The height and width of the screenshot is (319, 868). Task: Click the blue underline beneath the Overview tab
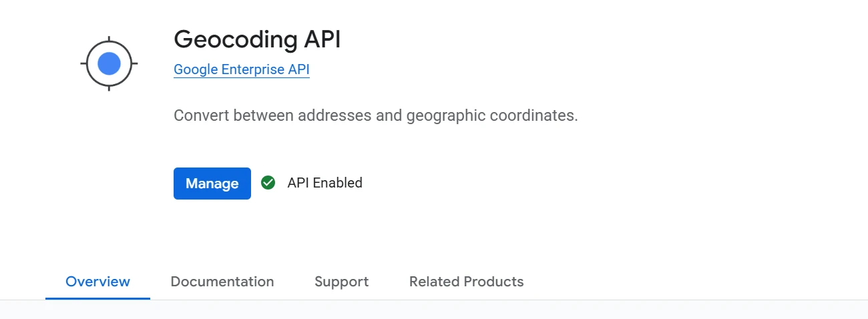[x=97, y=298]
